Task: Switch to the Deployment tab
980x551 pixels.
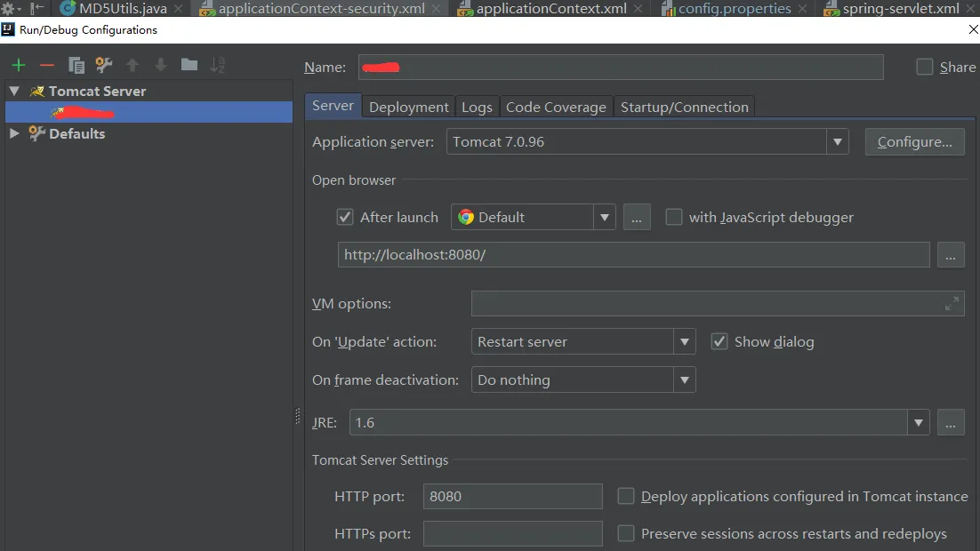Action: [x=408, y=107]
